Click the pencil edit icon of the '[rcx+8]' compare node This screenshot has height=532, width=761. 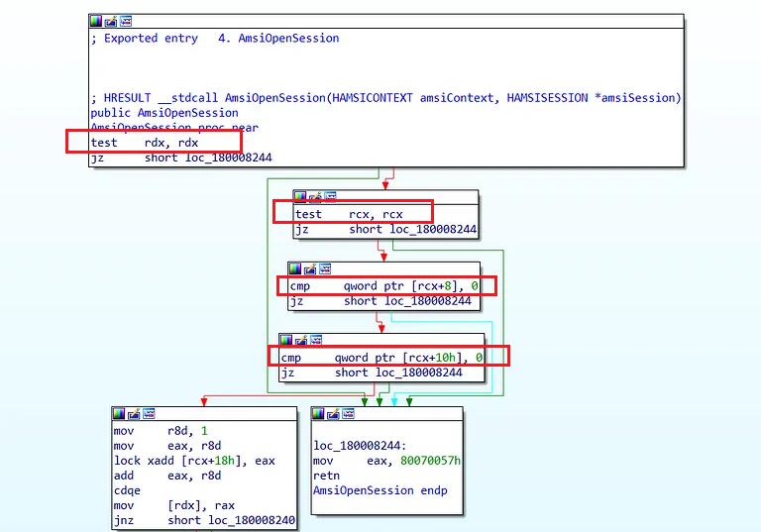[x=309, y=268]
